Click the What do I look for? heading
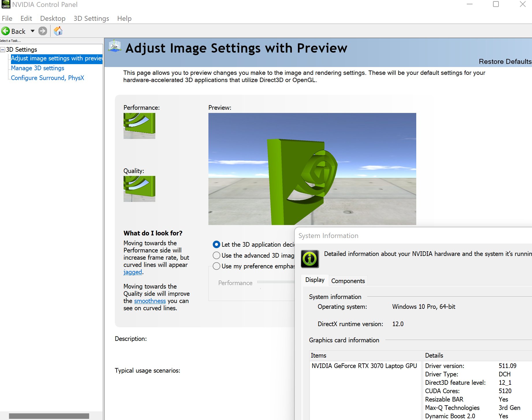Image resolution: width=532 pixels, height=420 pixels. click(153, 233)
